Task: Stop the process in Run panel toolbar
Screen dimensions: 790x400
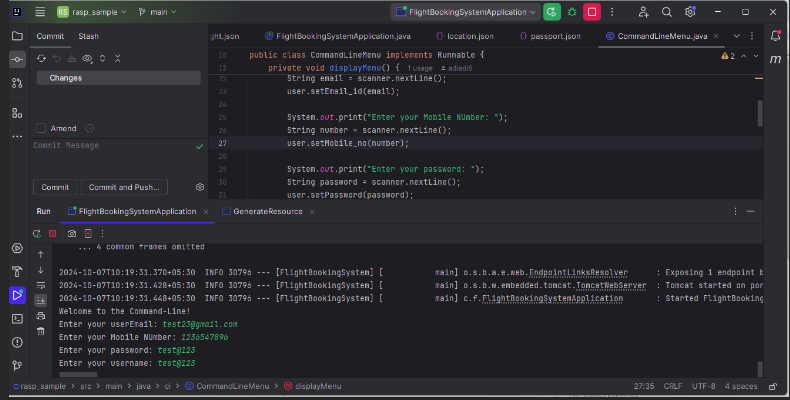Action: pyautogui.click(x=52, y=234)
